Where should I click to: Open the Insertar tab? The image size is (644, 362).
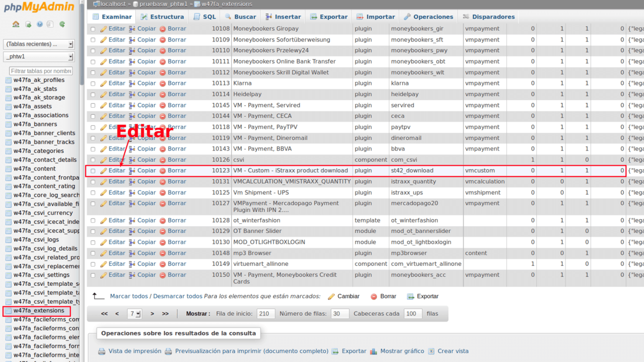pyautogui.click(x=283, y=17)
